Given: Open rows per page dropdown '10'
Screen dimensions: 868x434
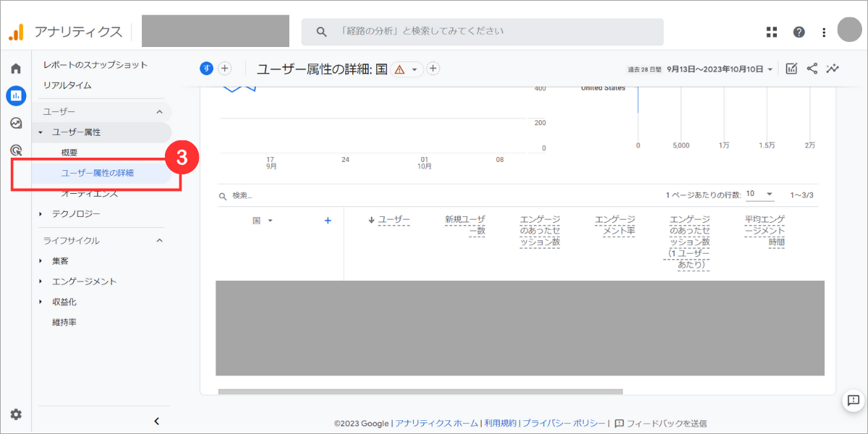Looking at the screenshot, I should tap(759, 195).
